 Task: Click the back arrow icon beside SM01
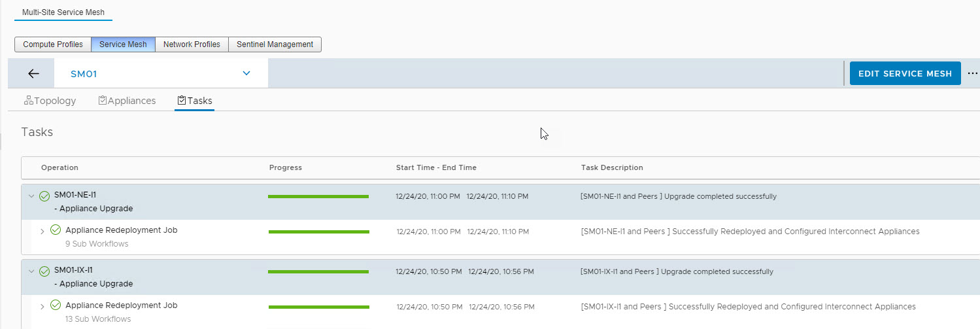pyautogui.click(x=33, y=74)
